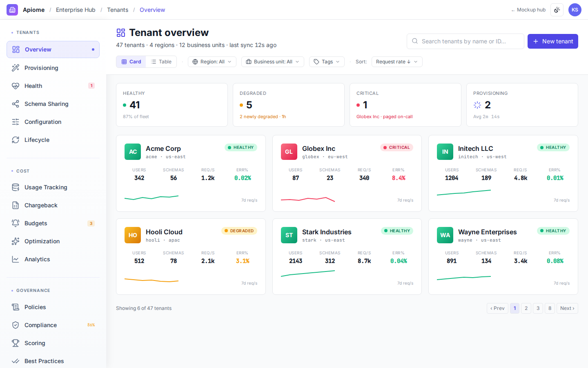Click the search tenants input field

click(x=465, y=41)
